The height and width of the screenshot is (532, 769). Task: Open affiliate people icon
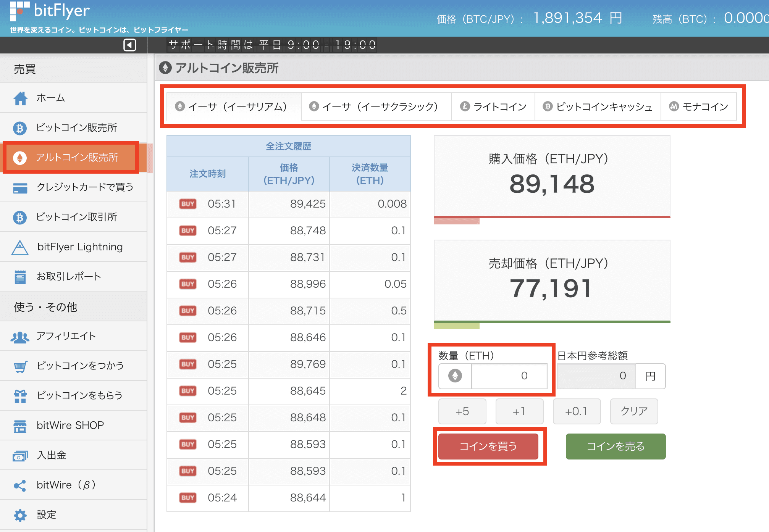click(20, 337)
